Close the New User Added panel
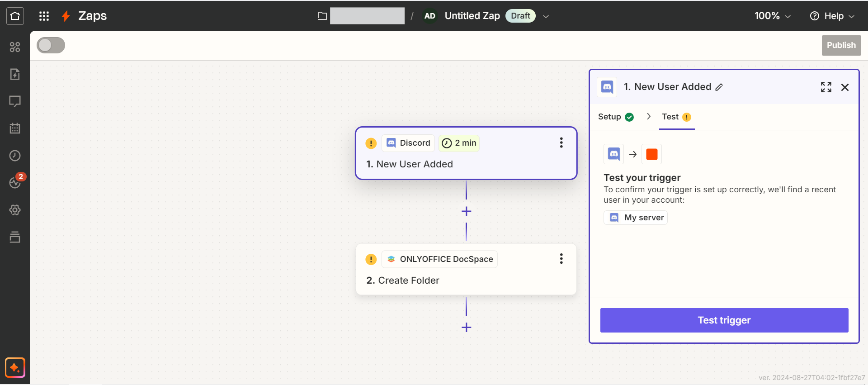The width and height of the screenshot is (868, 385). [x=844, y=87]
